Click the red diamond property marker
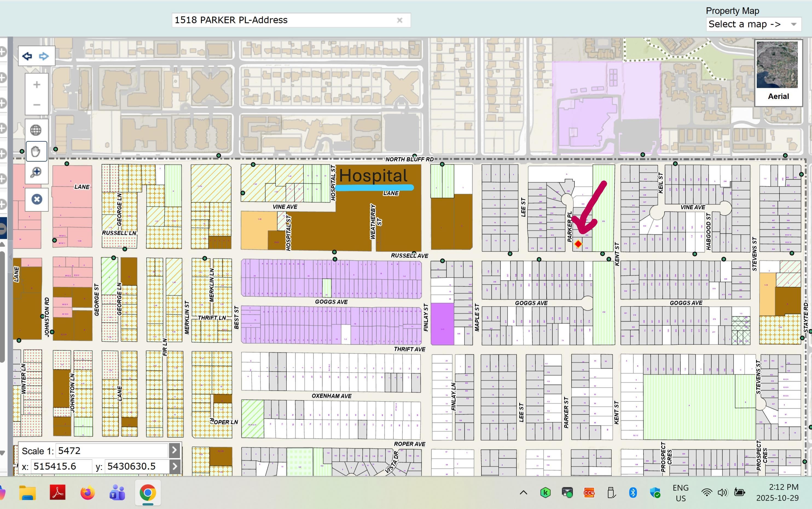812x509 pixels. tap(578, 244)
